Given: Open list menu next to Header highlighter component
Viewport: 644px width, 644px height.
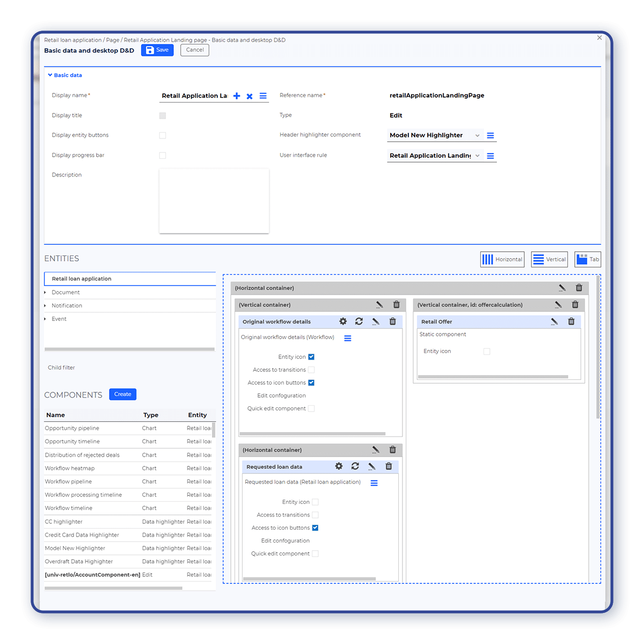Looking at the screenshot, I should pos(490,136).
